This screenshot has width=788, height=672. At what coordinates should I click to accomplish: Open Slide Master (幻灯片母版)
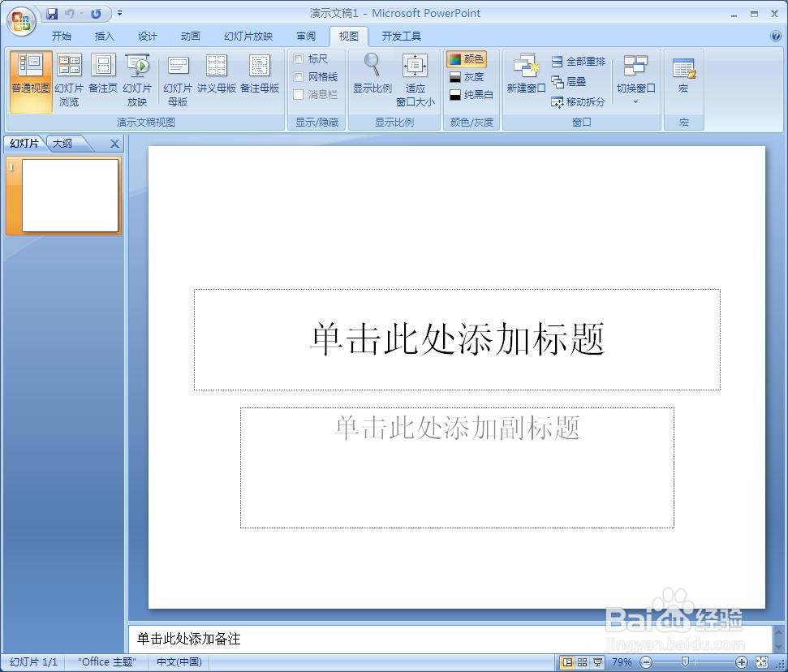pos(178,81)
